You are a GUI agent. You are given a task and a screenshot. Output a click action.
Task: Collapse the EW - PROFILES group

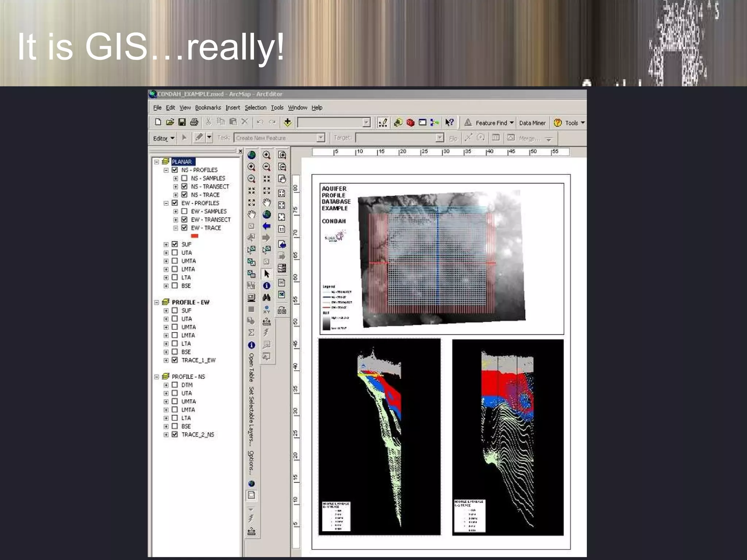point(166,203)
